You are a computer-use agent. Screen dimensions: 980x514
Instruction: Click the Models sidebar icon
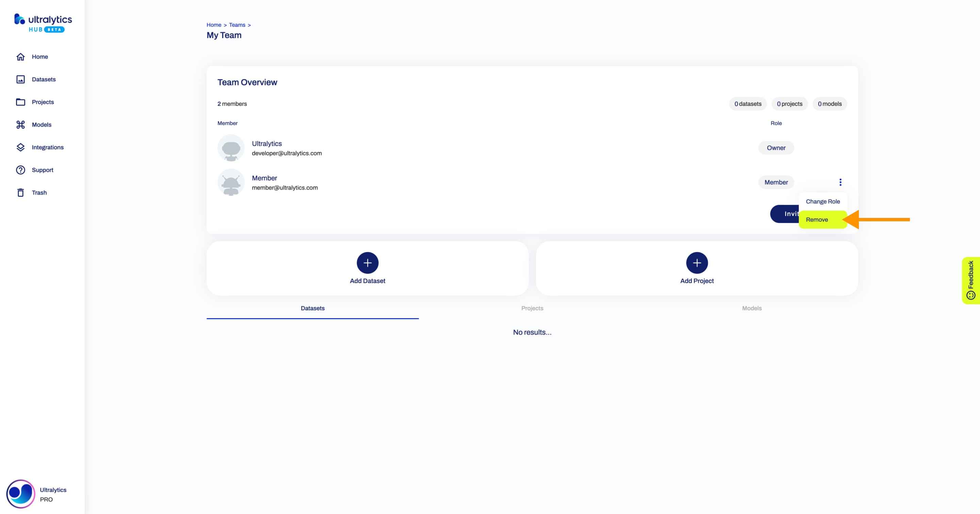tap(21, 124)
